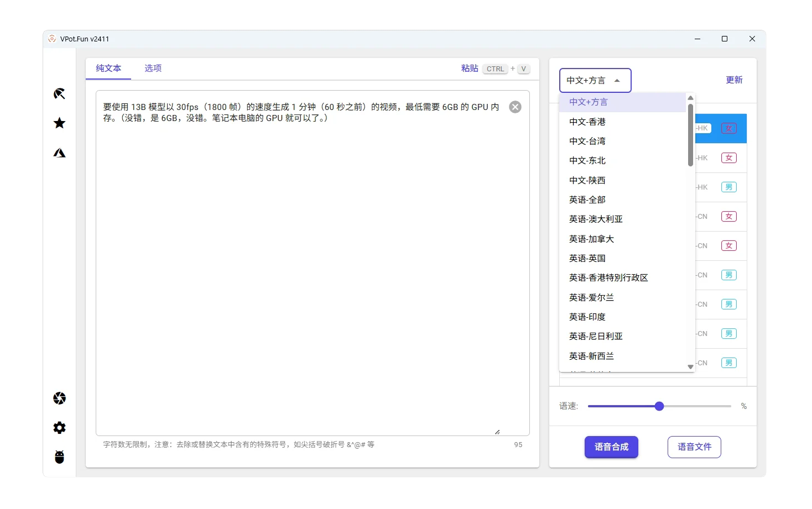Choose 英语-新西兰 from the list
812x509 pixels.
coord(623,356)
